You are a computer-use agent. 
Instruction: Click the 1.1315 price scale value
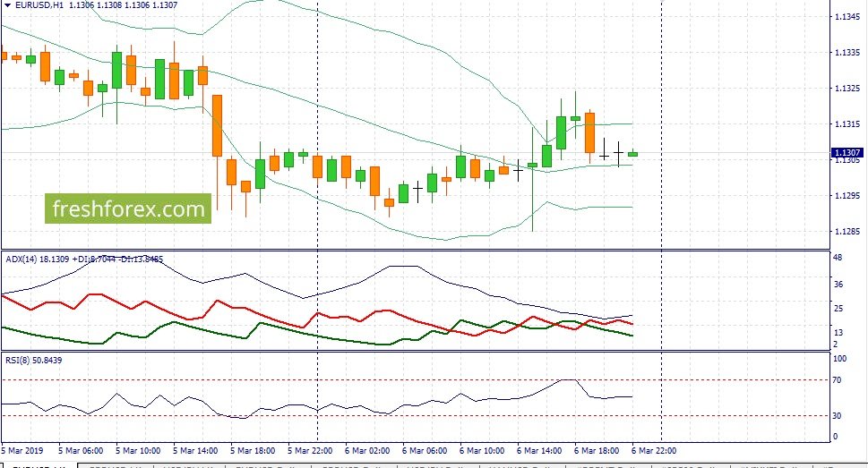point(847,124)
